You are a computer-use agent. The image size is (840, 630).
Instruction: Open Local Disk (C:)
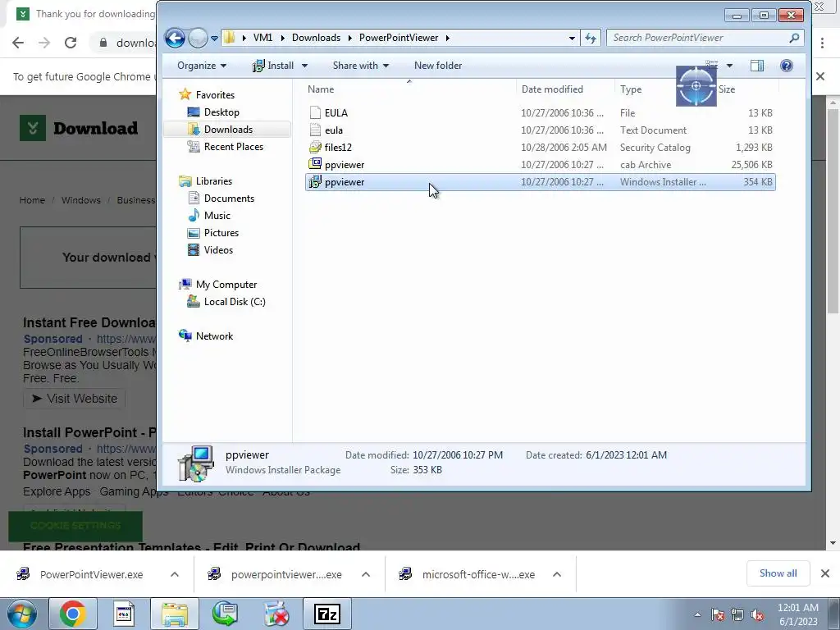point(235,302)
